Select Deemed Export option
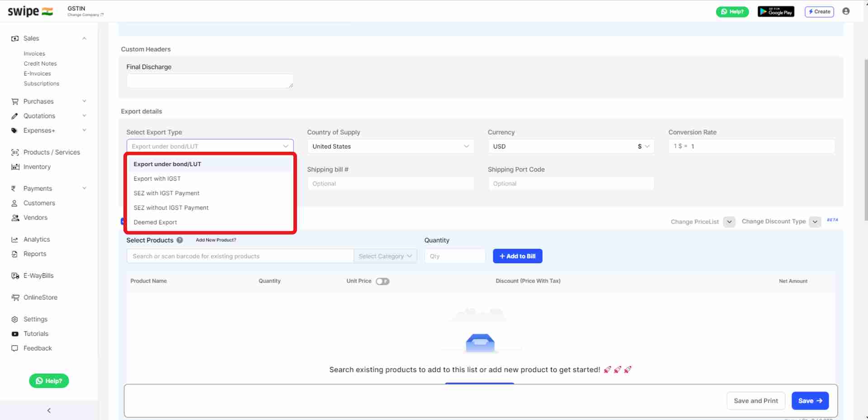This screenshot has height=420, width=868. click(x=210, y=222)
